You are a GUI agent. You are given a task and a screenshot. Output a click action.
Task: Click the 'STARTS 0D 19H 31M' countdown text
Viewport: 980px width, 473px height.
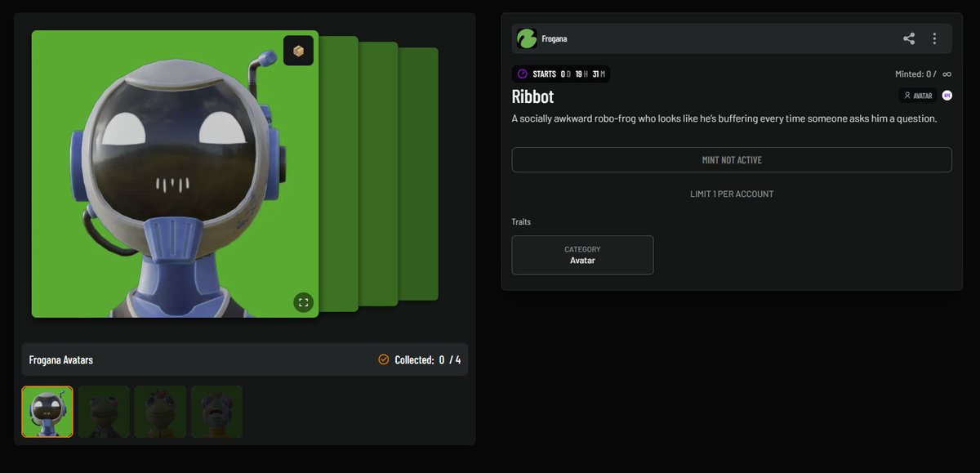[570, 74]
